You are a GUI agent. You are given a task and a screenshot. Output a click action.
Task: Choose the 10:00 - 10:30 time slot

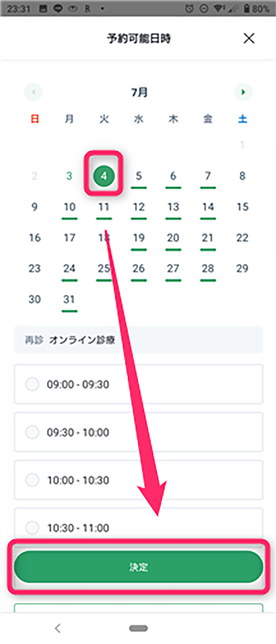[x=32, y=480]
